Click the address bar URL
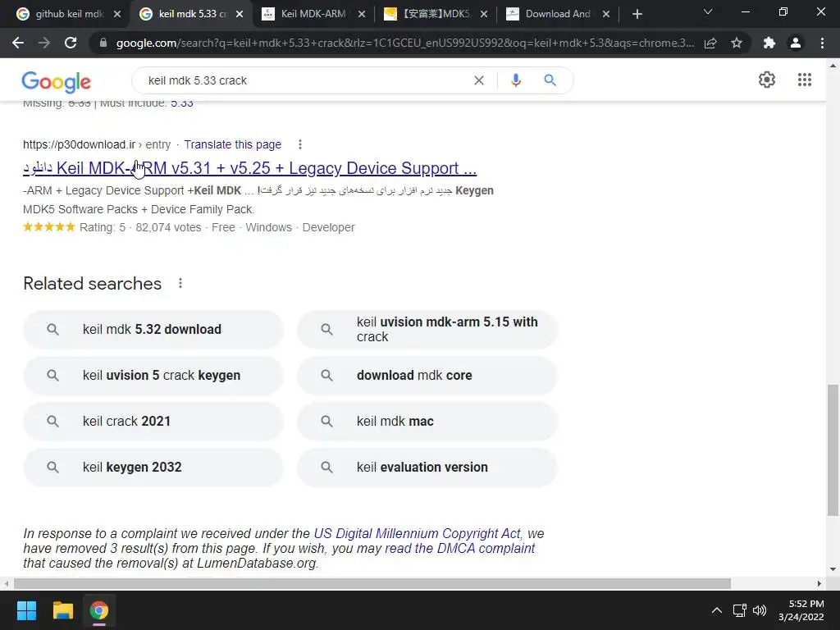 tap(405, 43)
